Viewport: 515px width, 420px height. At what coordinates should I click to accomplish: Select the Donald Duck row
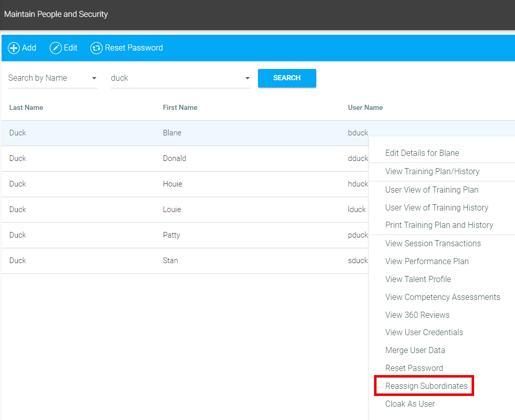[174, 158]
